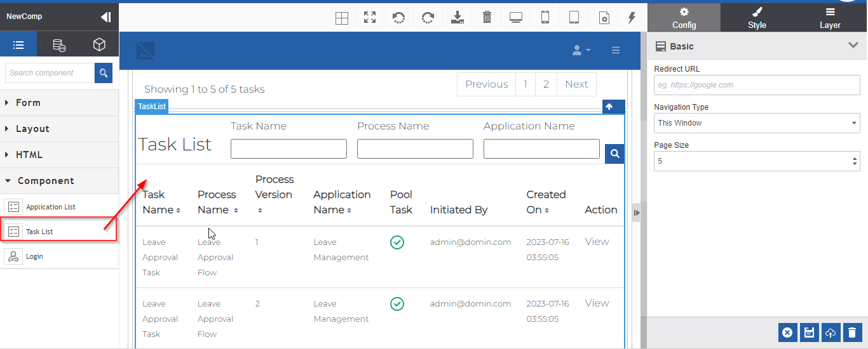Switch to desktop preview

click(516, 17)
